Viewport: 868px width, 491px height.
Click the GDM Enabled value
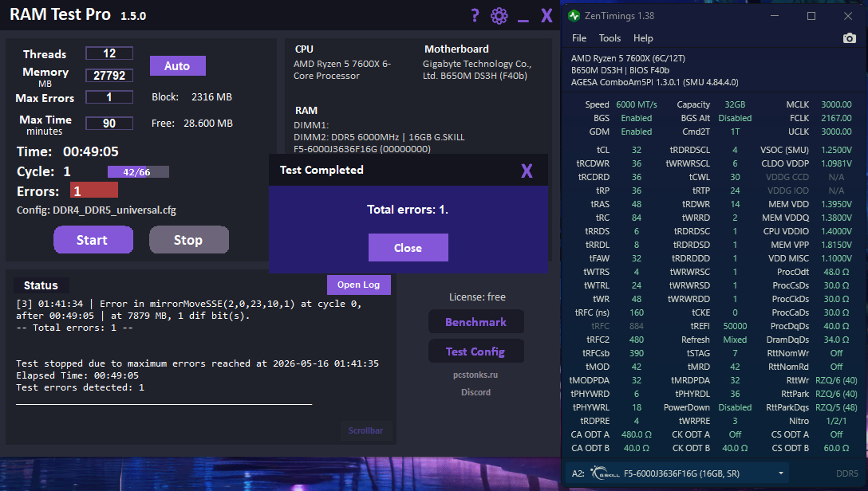coord(636,132)
